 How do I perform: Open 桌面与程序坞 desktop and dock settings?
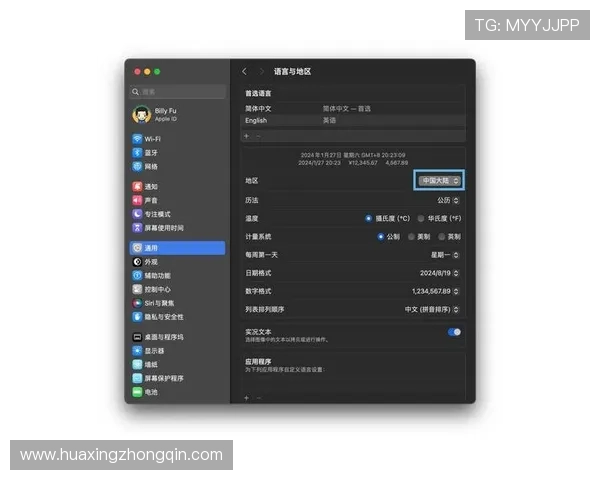(x=158, y=337)
